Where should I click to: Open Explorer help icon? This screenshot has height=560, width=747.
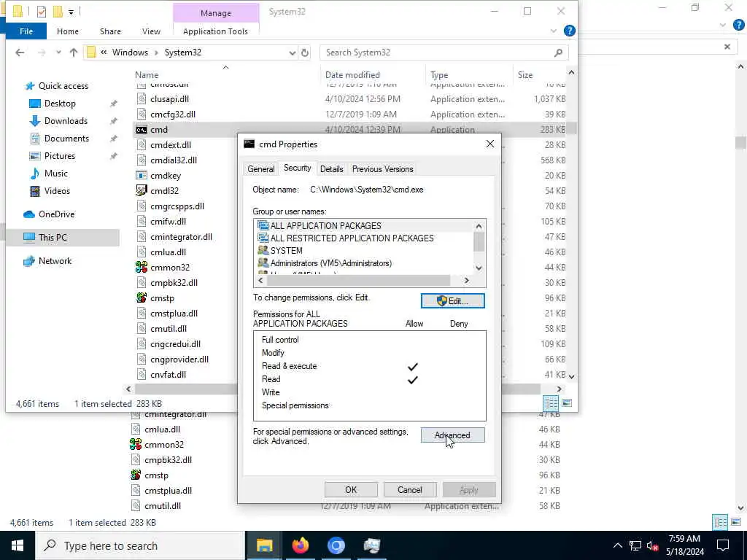[x=569, y=31]
